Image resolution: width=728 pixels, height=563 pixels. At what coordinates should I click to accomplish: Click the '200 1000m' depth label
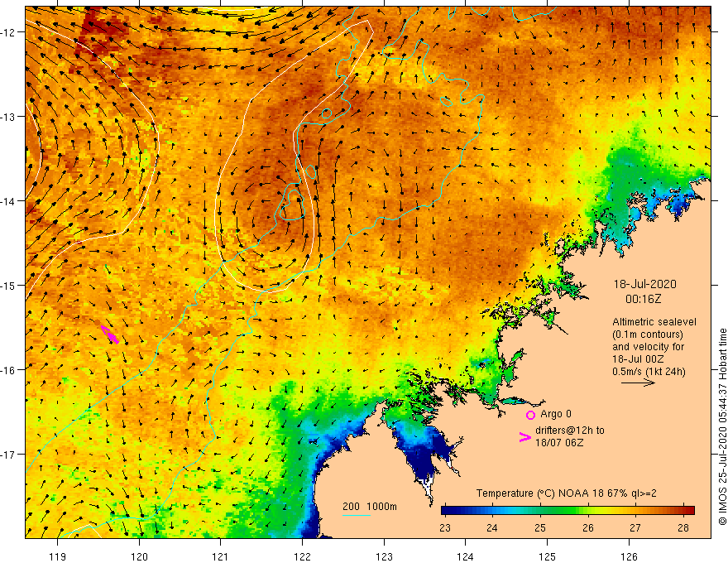point(370,507)
